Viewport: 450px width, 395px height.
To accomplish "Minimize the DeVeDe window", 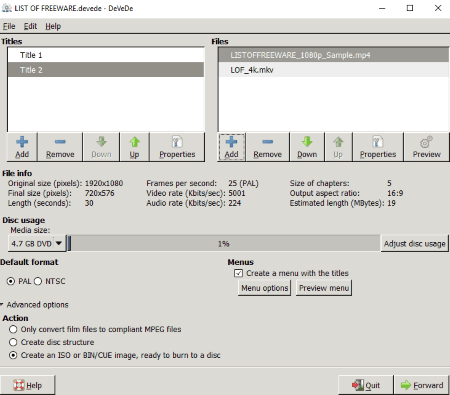I will tap(382, 8).
